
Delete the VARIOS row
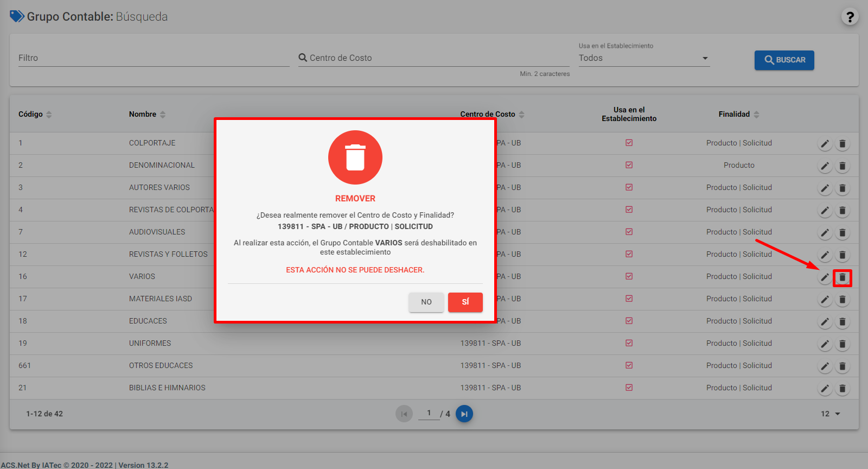(843, 277)
